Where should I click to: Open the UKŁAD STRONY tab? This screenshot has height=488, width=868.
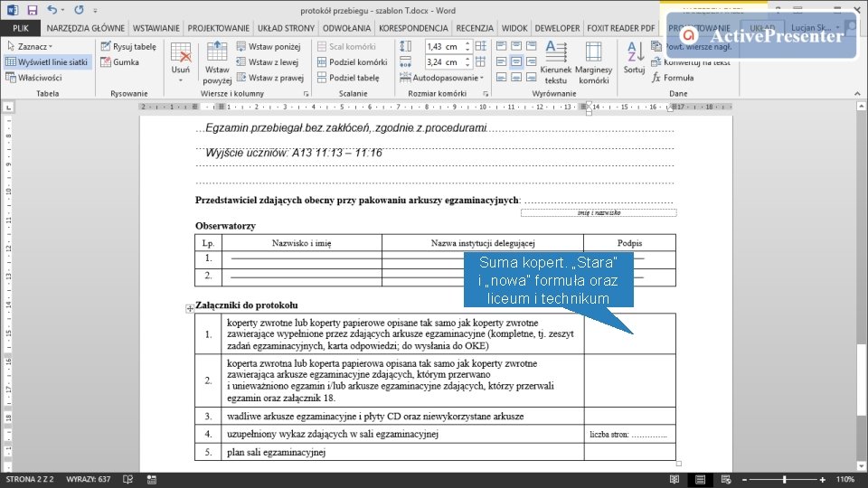[x=286, y=28]
